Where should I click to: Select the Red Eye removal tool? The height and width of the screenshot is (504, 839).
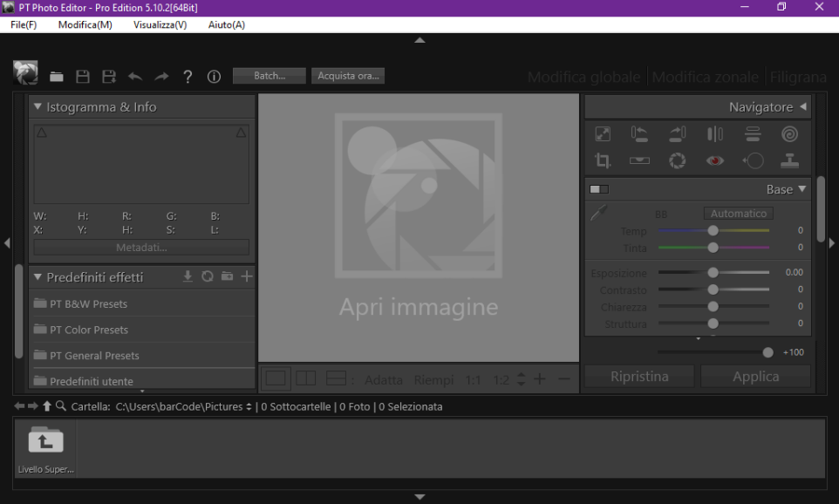pyautogui.click(x=715, y=160)
